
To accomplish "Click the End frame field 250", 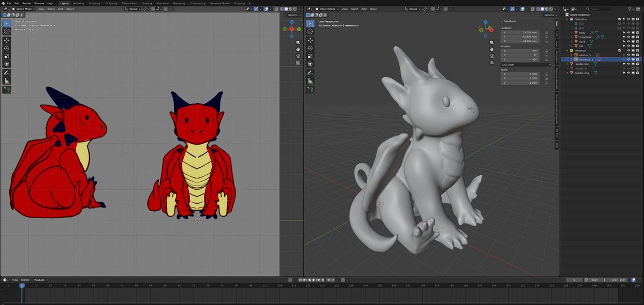I will [619, 280].
